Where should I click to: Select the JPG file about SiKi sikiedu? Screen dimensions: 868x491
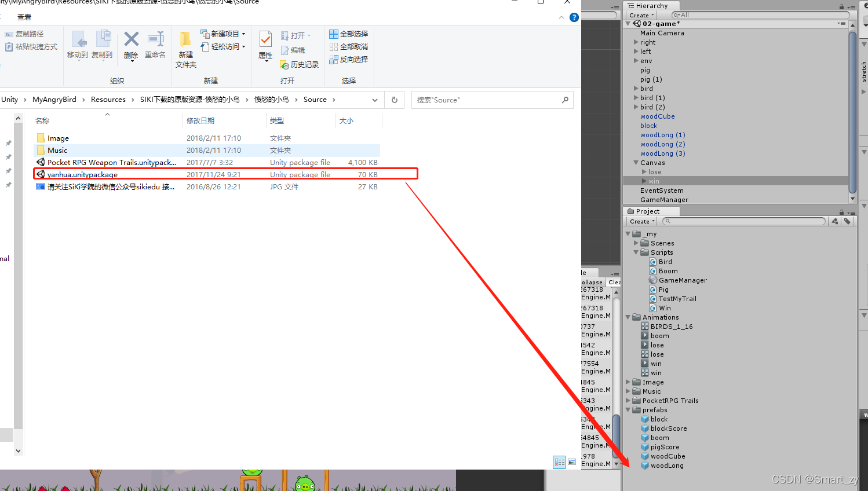[207, 186]
